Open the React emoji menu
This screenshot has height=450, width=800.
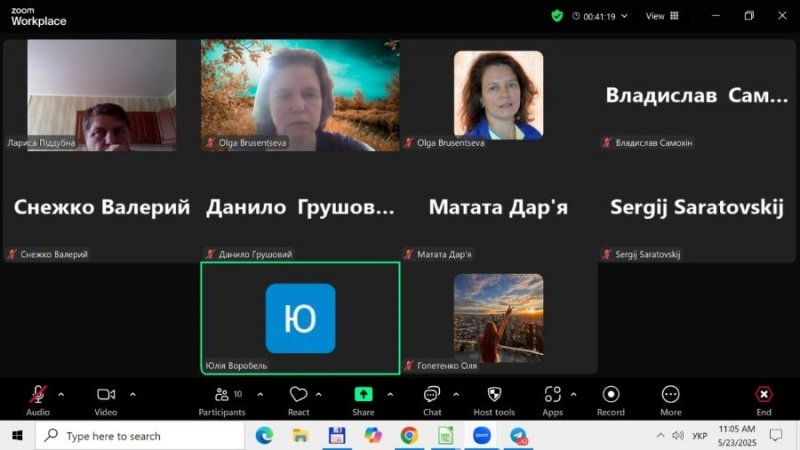[x=298, y=395]
